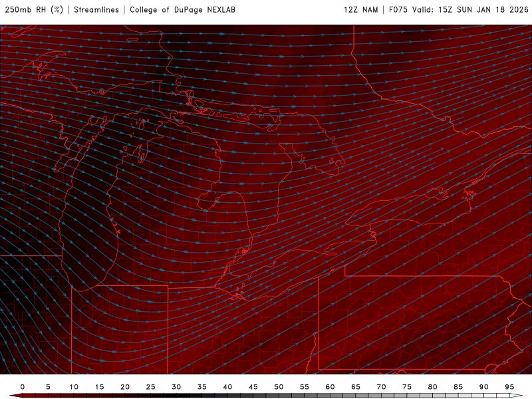Click the "250mb RH (%)" title text
532x399 pixels.
coord(34,10)
